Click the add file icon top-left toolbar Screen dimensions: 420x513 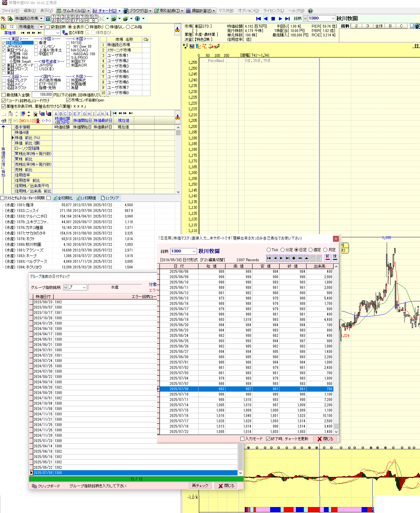point(10,19)
